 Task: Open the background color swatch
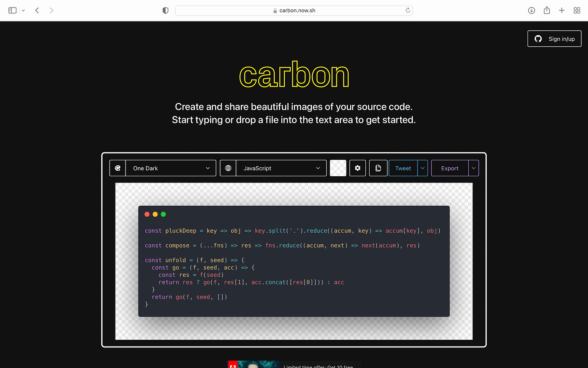pos(338,168)
